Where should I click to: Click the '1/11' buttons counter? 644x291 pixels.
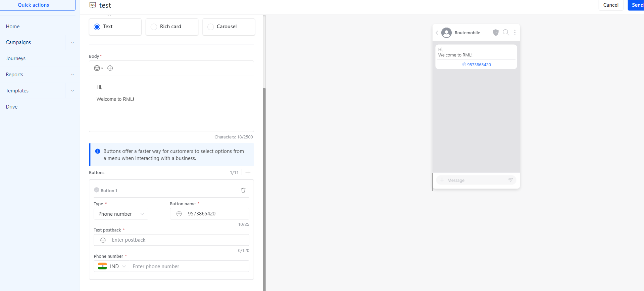tap(234, 173)
